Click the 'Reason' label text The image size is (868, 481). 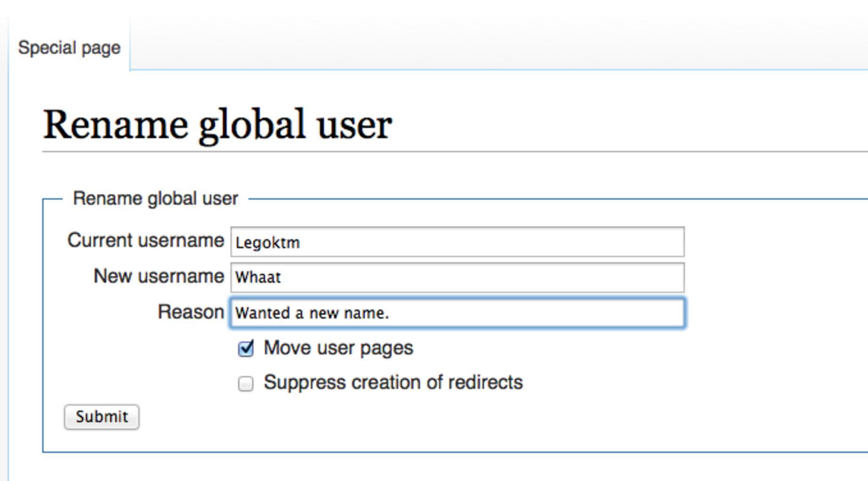[x=190, y=312]
